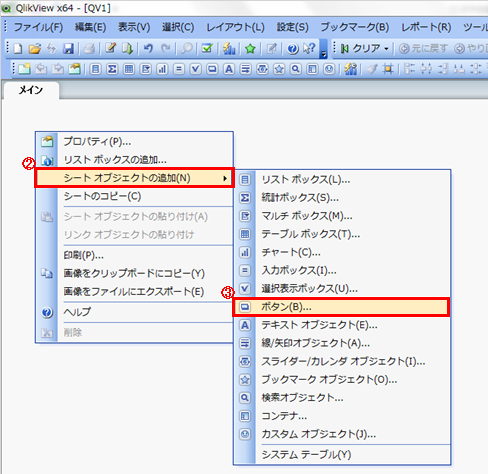
Task: Click the Quick Chart wizard icon
Action: coord(229,49)
